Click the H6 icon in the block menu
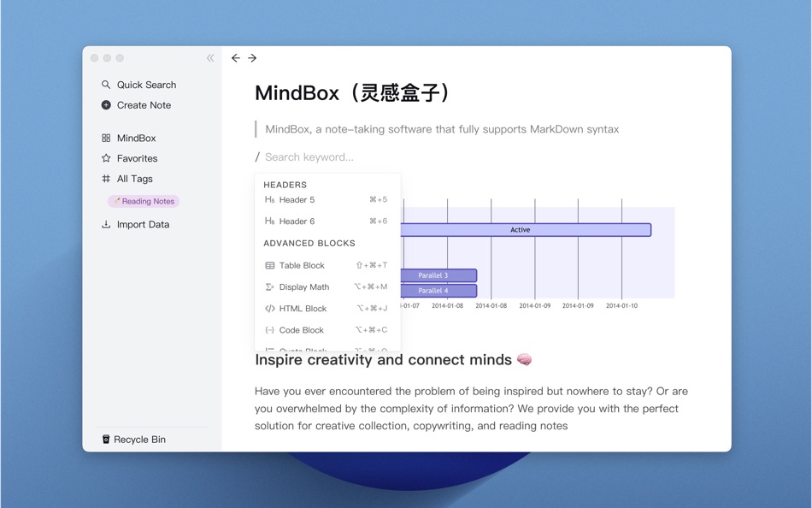812x508 pixels. point(270,221)
